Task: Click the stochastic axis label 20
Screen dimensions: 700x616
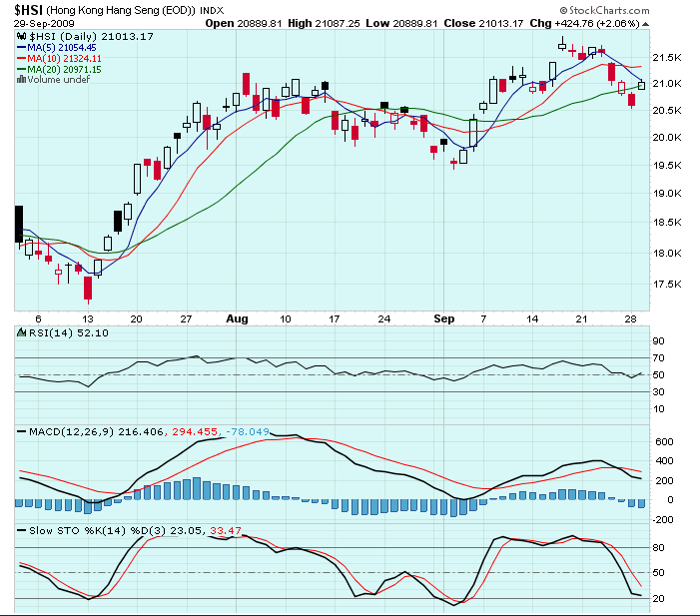Action: tap(658, 599)
